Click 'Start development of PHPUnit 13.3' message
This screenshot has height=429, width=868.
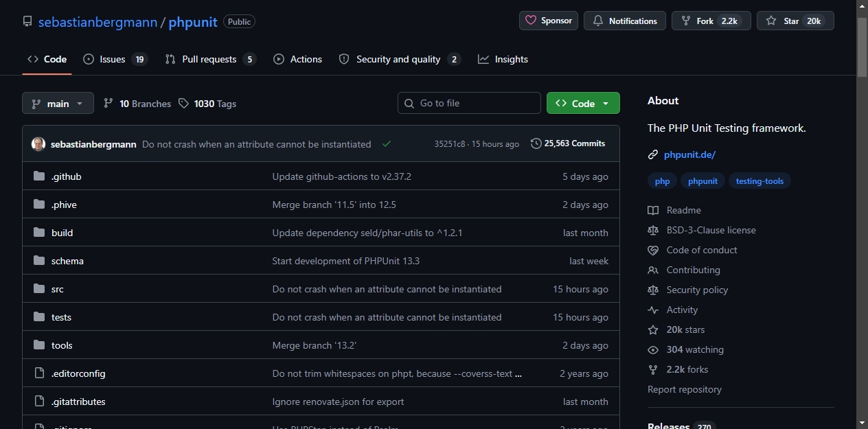pyautogui.click(x=346, y=261)
